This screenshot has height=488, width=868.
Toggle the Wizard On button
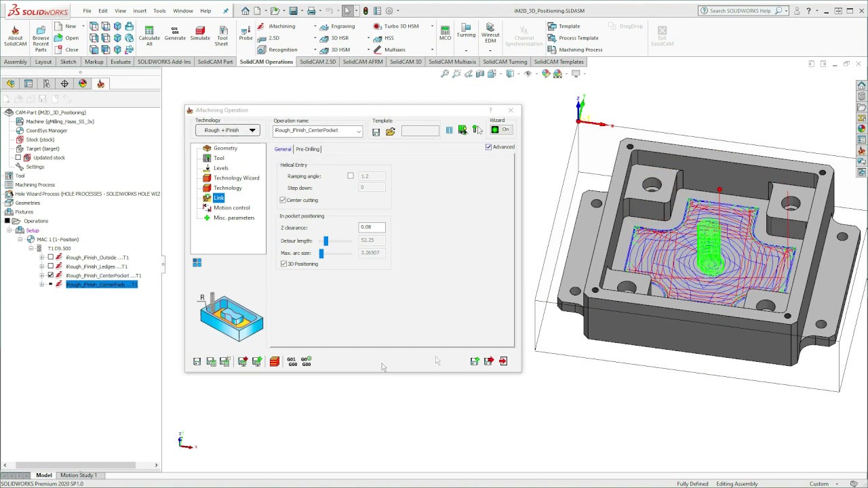[x=501, y=129]
